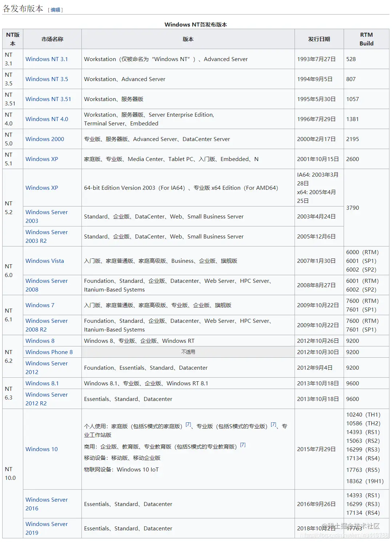Click the RTM Build column header
392x542 pixels.
tap(367, 39)
